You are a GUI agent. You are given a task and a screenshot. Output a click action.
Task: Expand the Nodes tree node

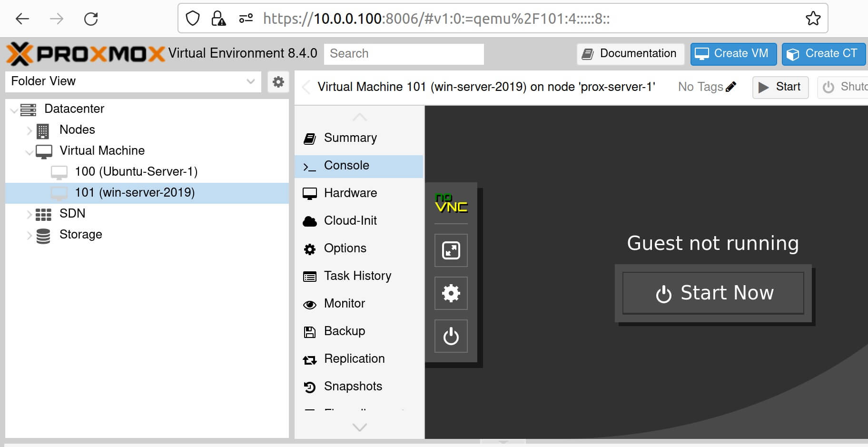pos(30,130)
